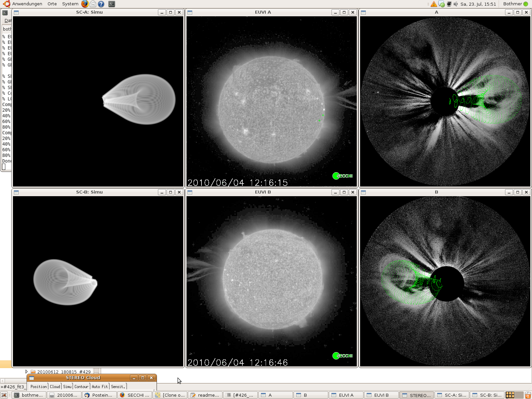Open the chat status tray icon
Image resolution: width=532 pixels, height=399 pixels.
click(442, 4)
